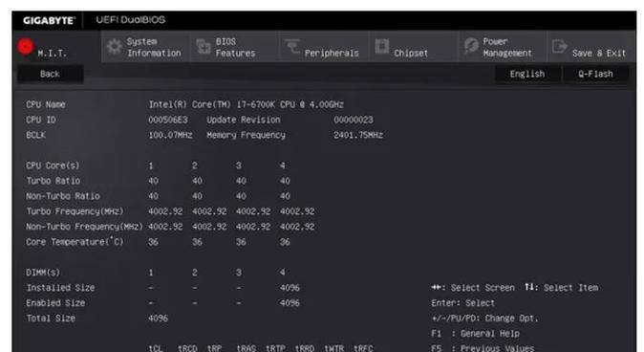Click the Enabled Size label
Image resolution: width=644 pixels, height=352 pixels.
point(55,302)
